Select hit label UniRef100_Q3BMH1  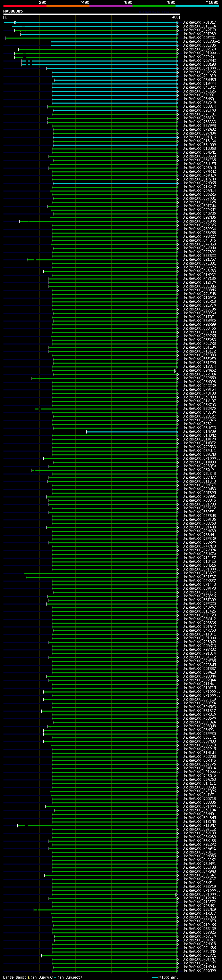click(x=199, y=535)
